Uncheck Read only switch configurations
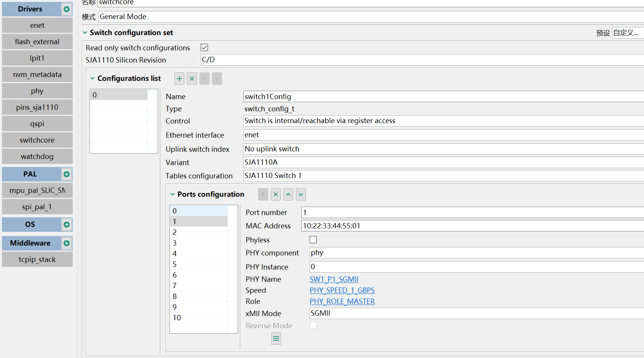The image size is (644, 358). coord(204,47)
